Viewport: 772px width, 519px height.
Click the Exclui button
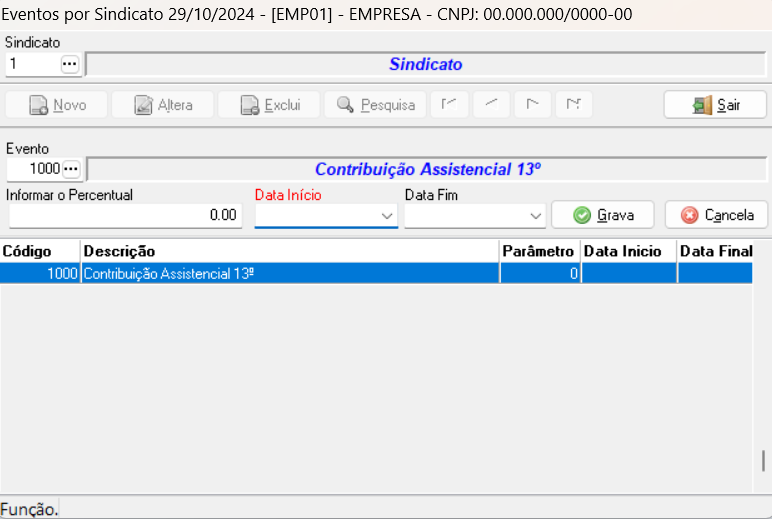point(269,104)
